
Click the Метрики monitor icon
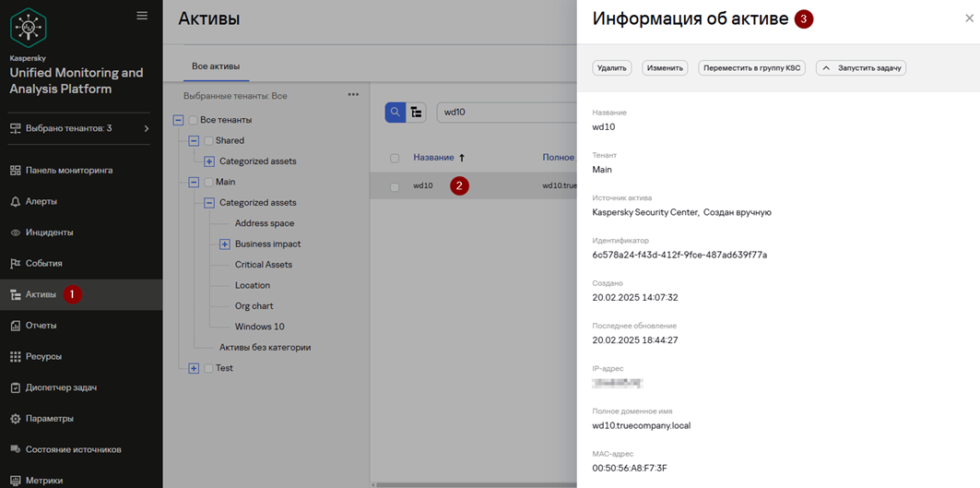[x=16, y=481]
